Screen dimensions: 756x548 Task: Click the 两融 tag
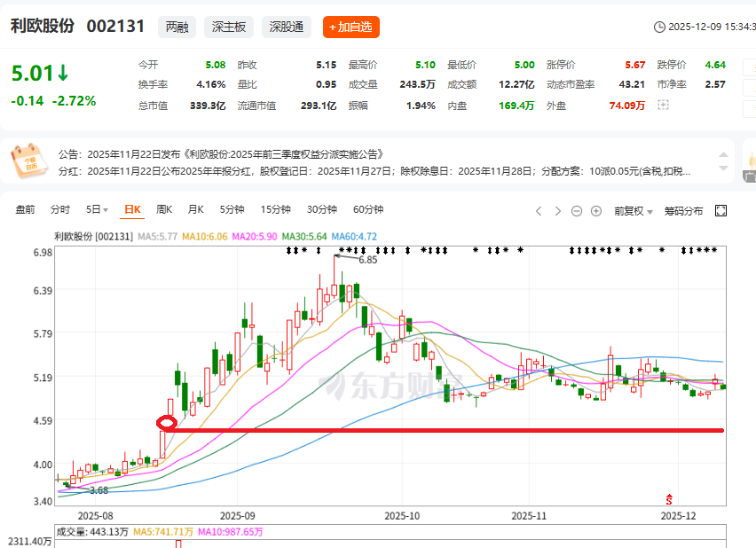177,27
